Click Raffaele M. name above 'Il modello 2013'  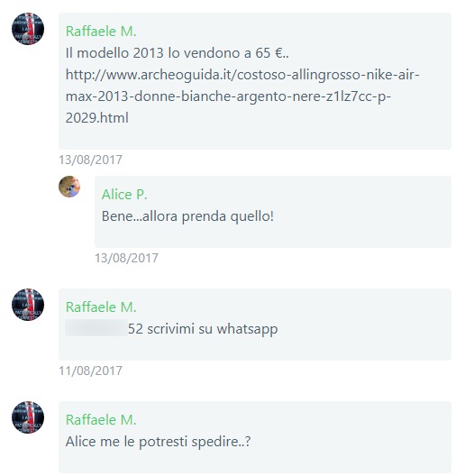click(x=101, y=32)
